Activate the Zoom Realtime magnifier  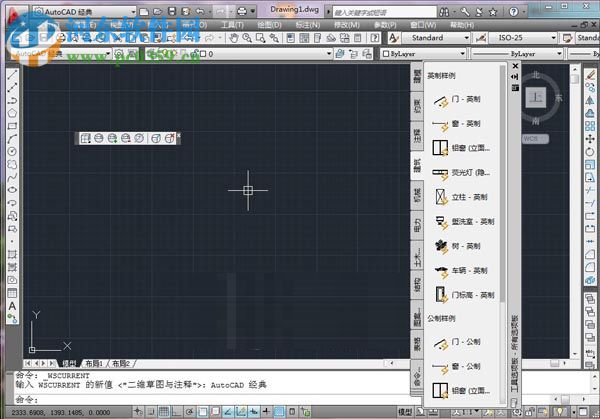(247, 37)
